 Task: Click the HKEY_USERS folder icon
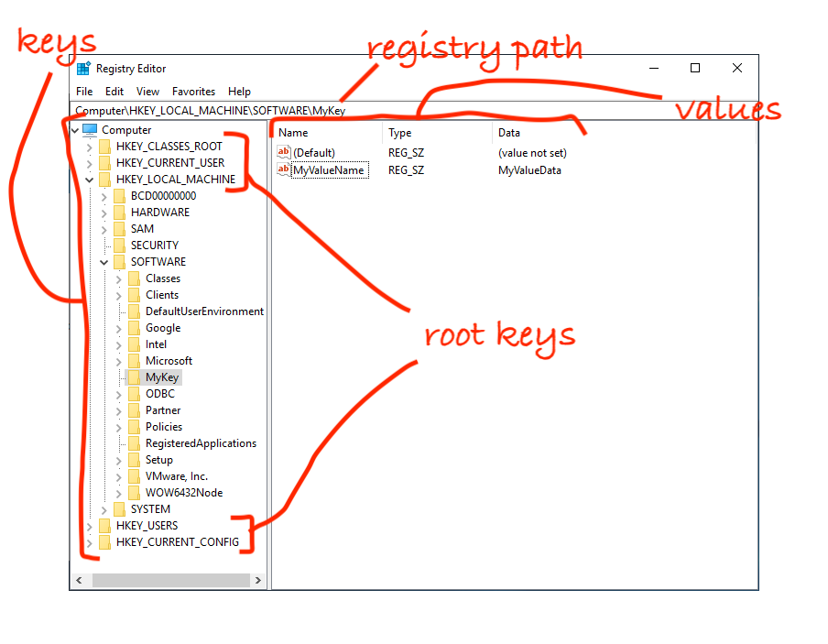104,526
